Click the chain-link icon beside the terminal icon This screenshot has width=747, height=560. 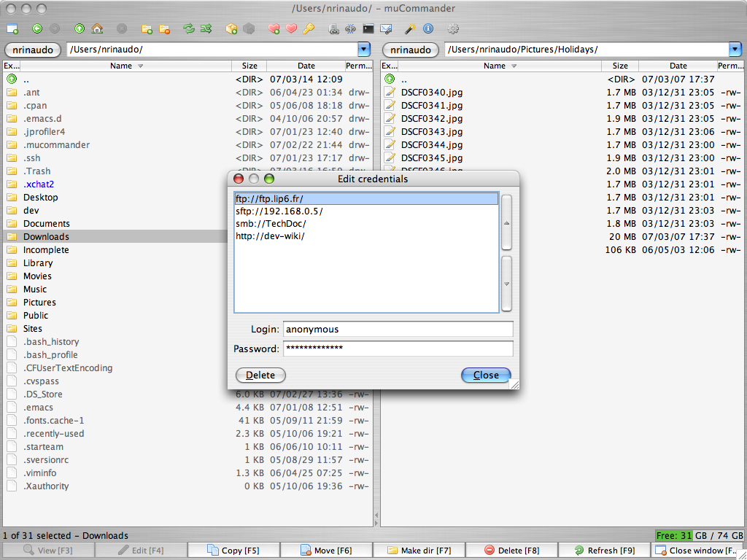pos(351,29)
